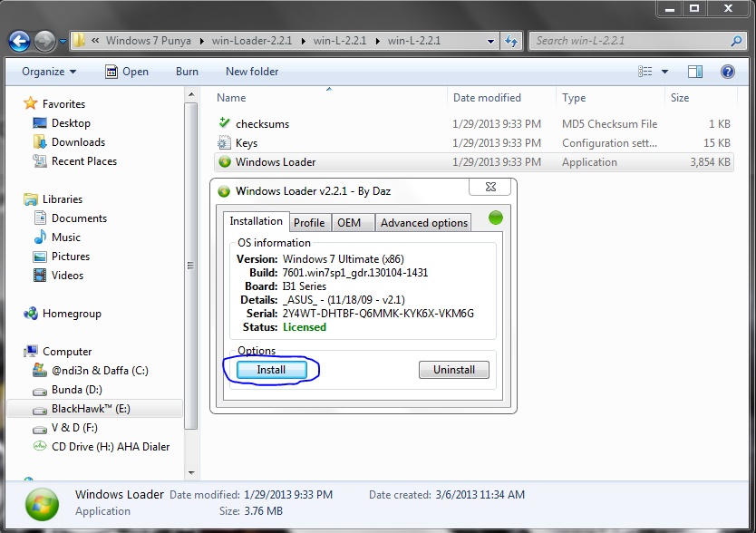
Task: Open the @ndi3n & Daffa (C:) drive
Action: pyautogui.click(x=100, y=371)
